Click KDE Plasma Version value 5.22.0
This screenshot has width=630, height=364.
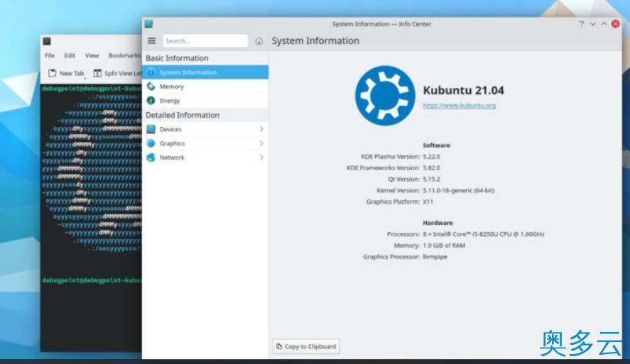pos(432,157)
